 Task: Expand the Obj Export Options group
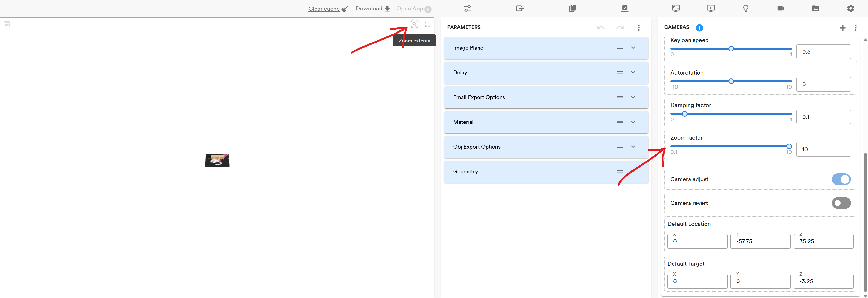(633, 147)
